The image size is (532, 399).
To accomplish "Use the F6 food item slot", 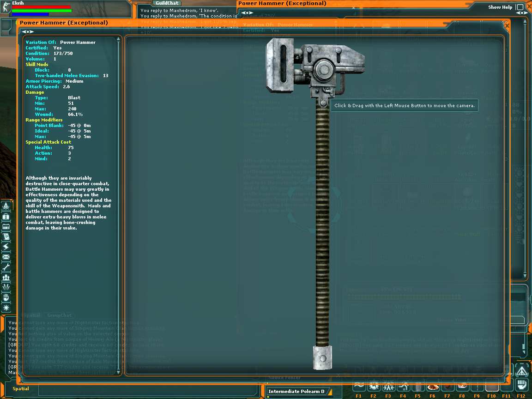I will coord(433,387).
